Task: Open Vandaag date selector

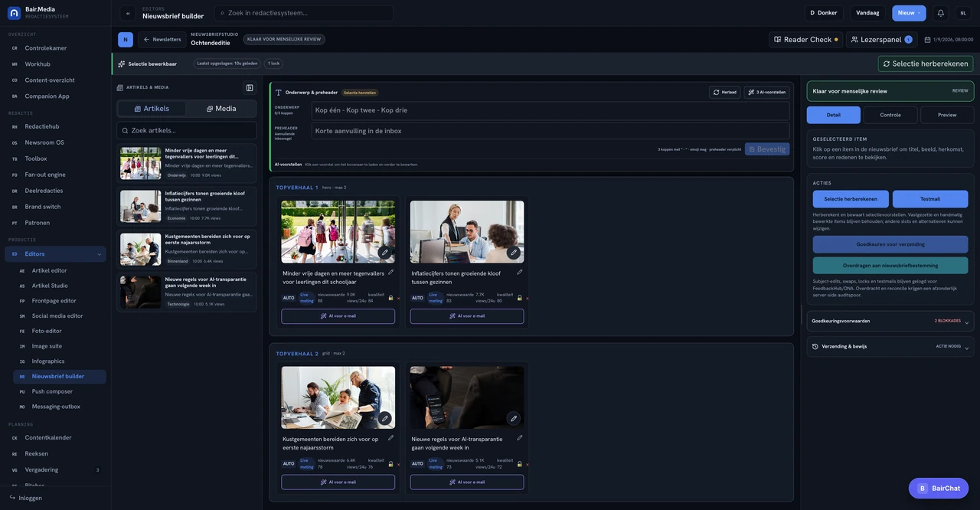Action: [x=867, y=13]
